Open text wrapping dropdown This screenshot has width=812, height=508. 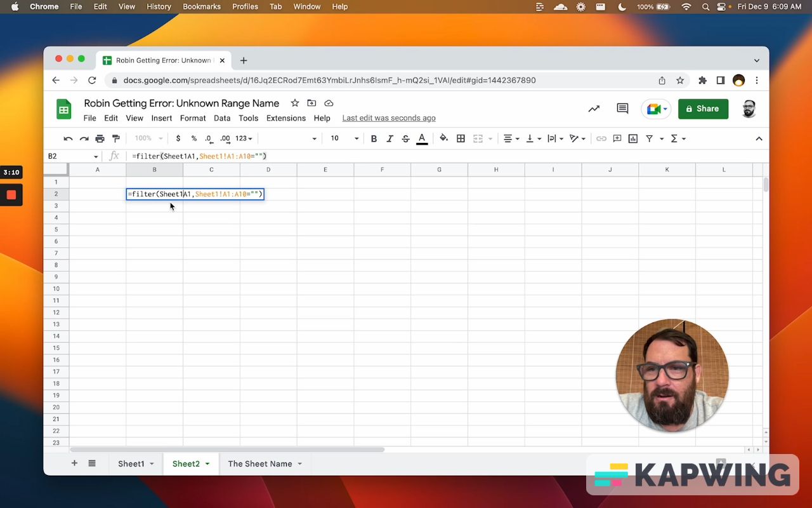click(x=556, y=138)
